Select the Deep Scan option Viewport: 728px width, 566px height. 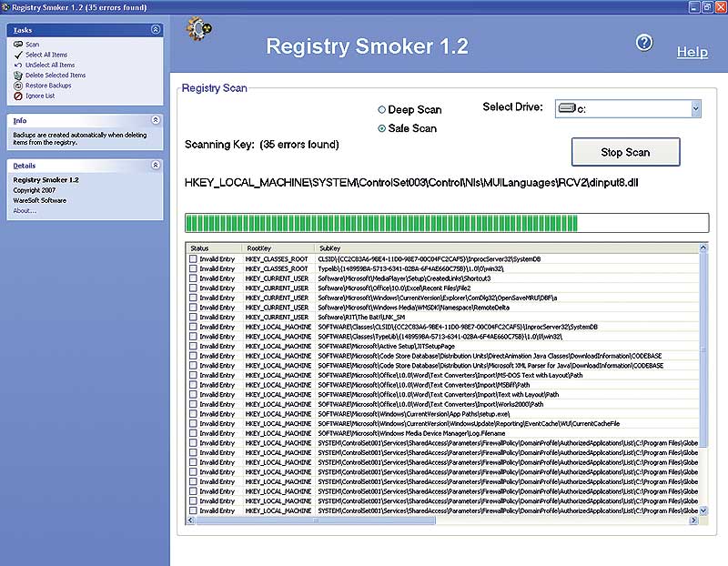[x=381, y=109]
